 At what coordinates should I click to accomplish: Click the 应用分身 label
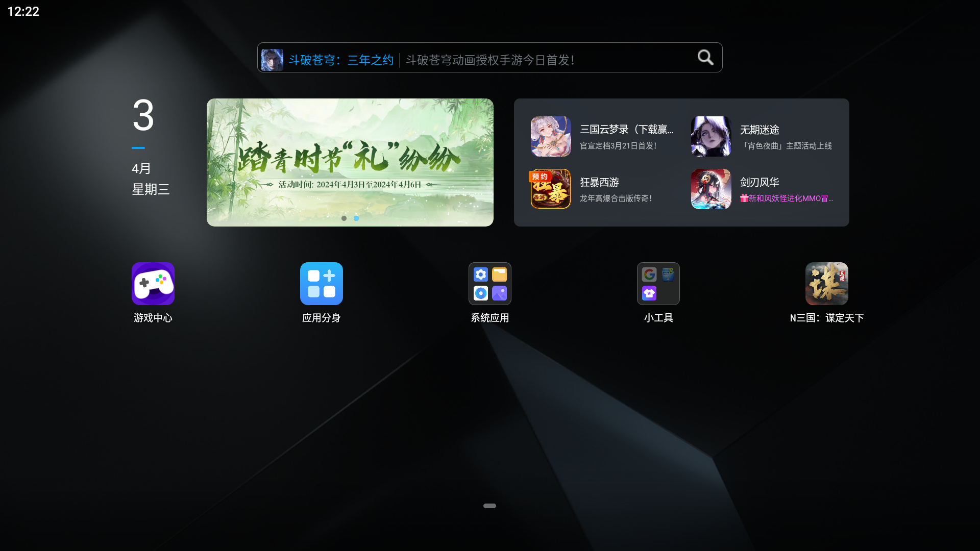(x=322, y=318)
